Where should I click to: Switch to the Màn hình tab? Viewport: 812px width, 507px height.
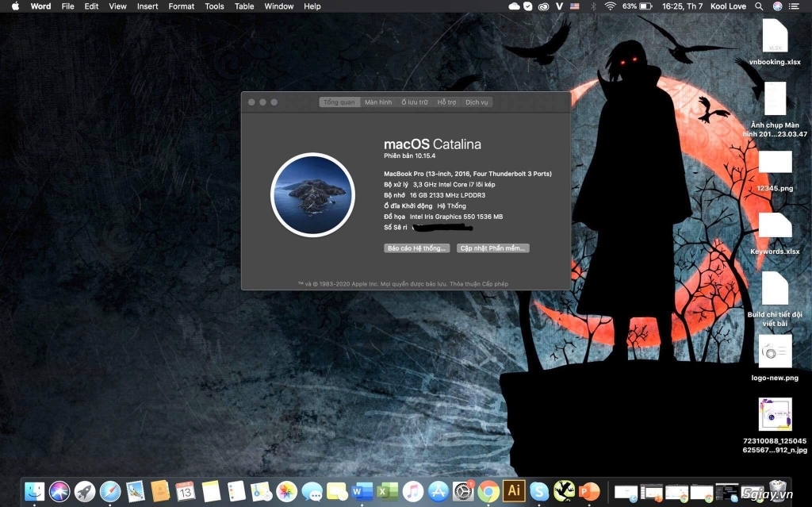[378, 102]
